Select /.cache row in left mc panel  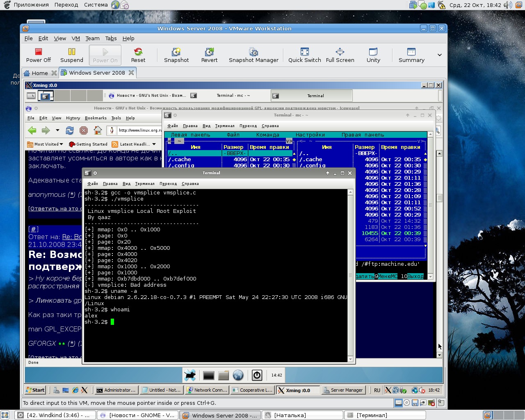coord(230,160)
